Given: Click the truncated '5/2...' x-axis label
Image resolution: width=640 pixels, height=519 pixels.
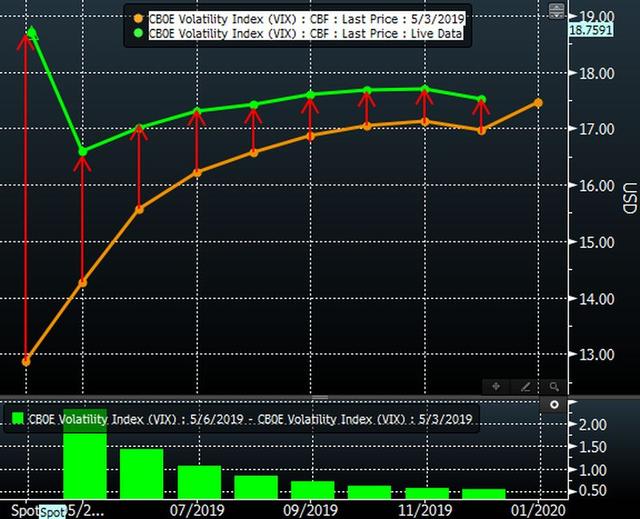Looking at the screenshot, I should point(85,510).
